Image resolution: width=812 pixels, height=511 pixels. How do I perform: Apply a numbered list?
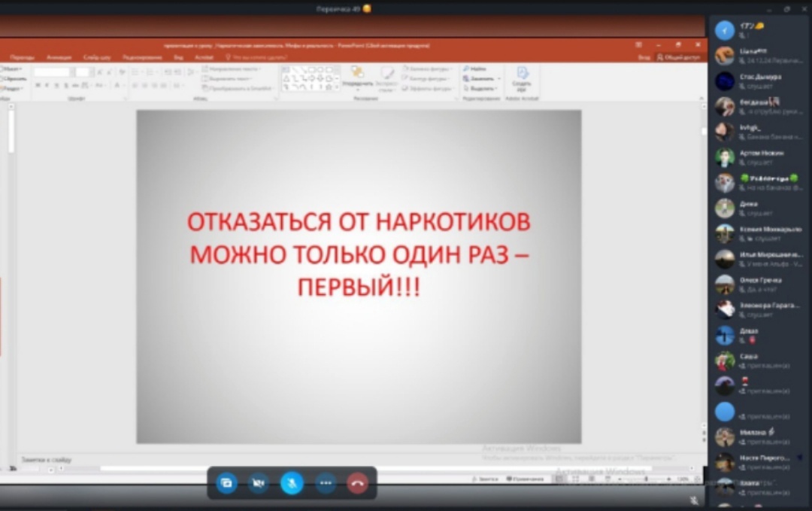coord(150,72)
